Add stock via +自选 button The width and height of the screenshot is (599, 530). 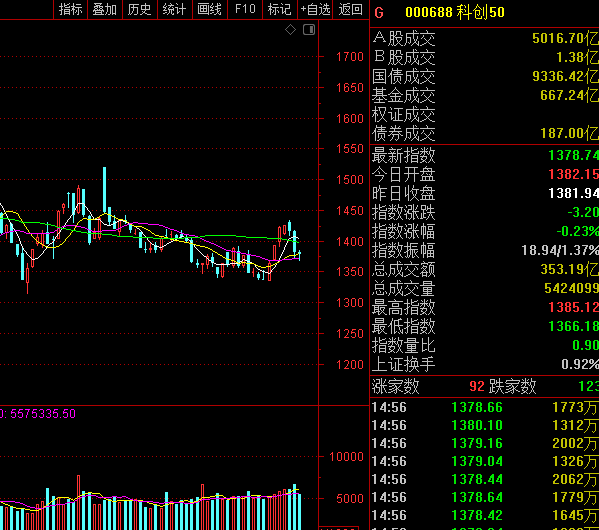[315, 9]
